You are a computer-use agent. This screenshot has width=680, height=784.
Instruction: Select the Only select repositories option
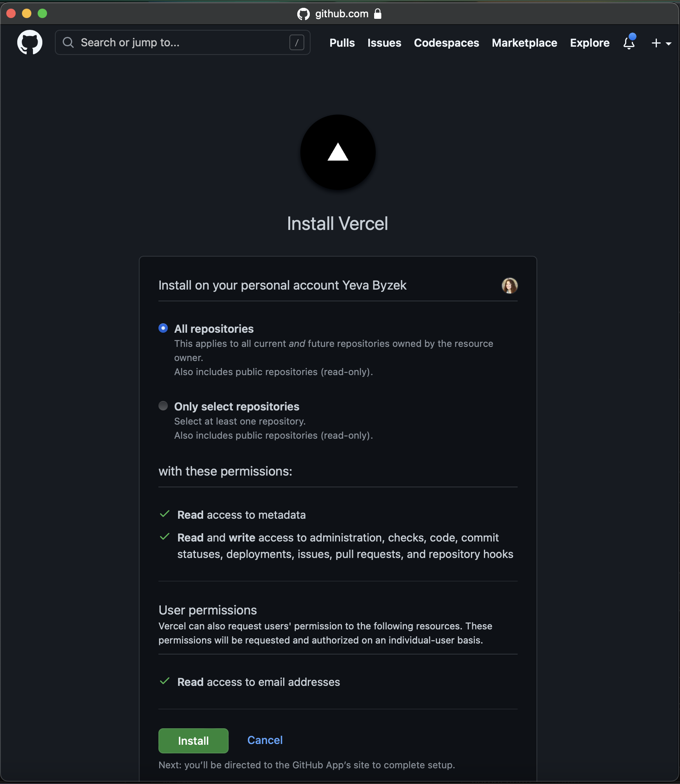(x=163, y=406)
